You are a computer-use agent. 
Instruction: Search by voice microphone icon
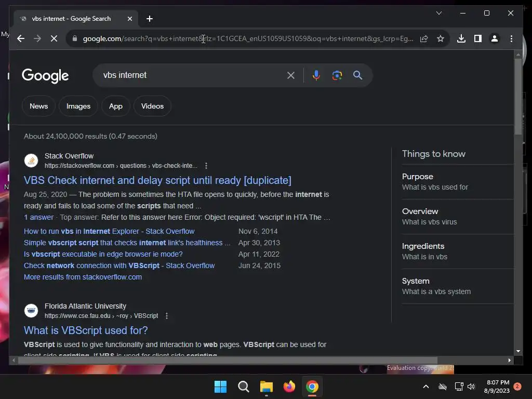tap(316, 75)
